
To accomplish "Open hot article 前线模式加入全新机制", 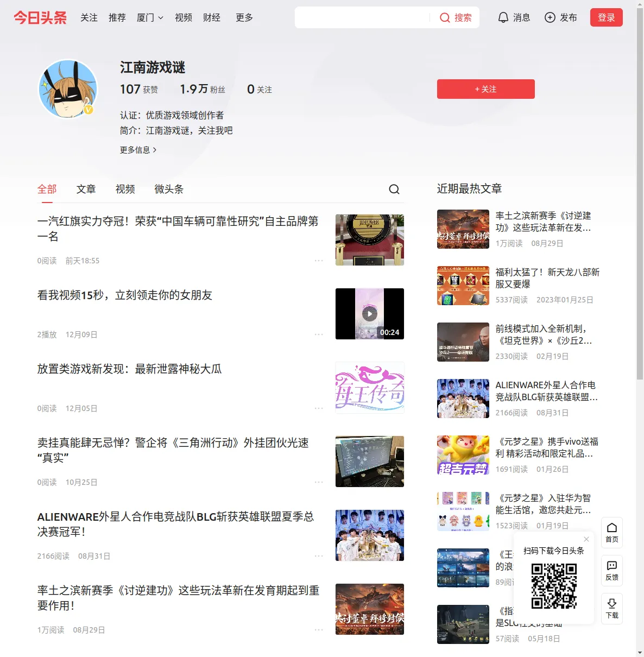I will tap(545, 334).
